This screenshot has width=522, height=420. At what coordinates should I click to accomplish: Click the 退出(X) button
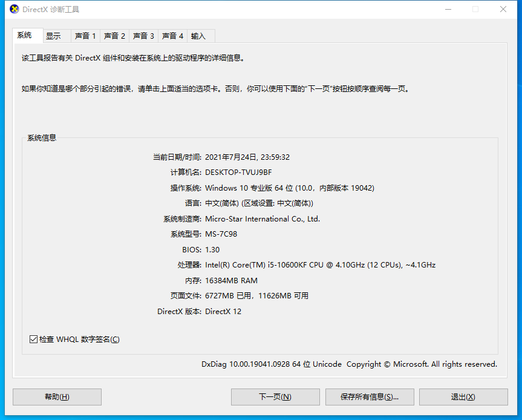tap(463, 396)
